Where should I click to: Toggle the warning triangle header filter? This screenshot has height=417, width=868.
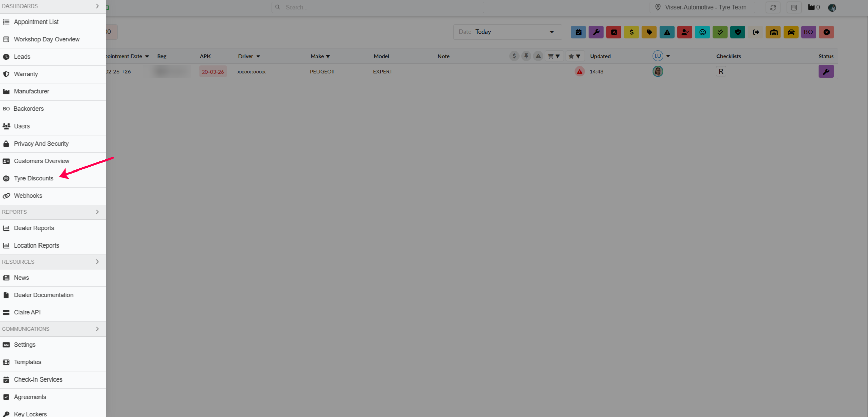pos(538,56)
